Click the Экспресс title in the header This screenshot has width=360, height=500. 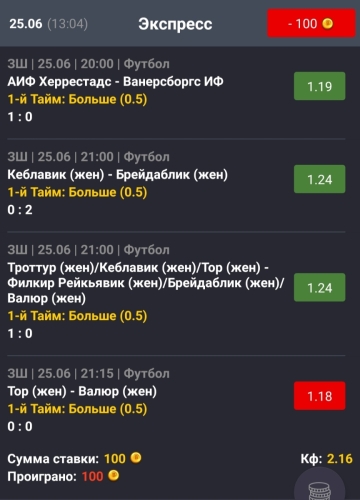point(175,24)
